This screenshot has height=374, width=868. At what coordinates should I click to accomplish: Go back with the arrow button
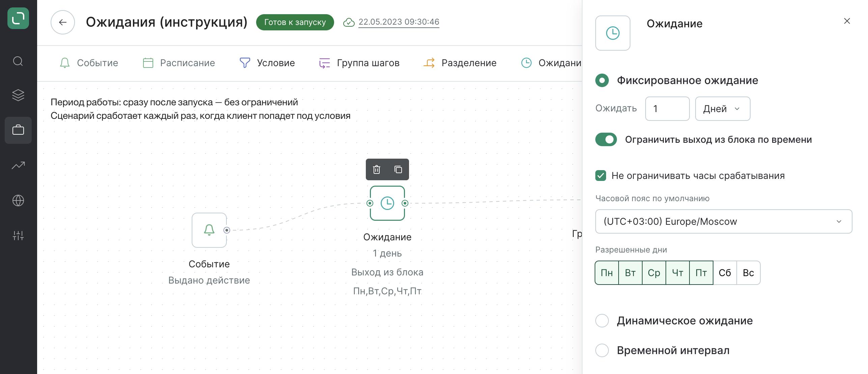63,22
